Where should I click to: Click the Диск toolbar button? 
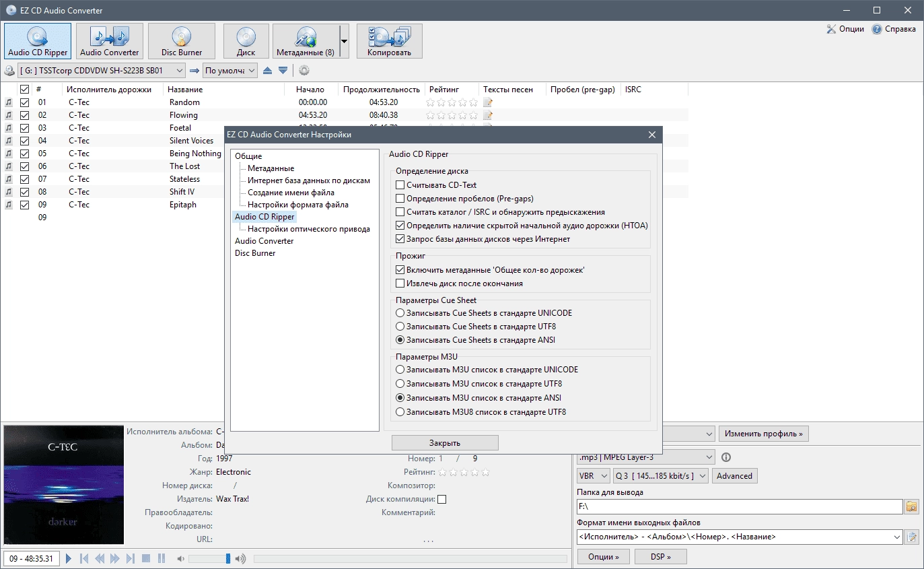[x=246, y=41]
